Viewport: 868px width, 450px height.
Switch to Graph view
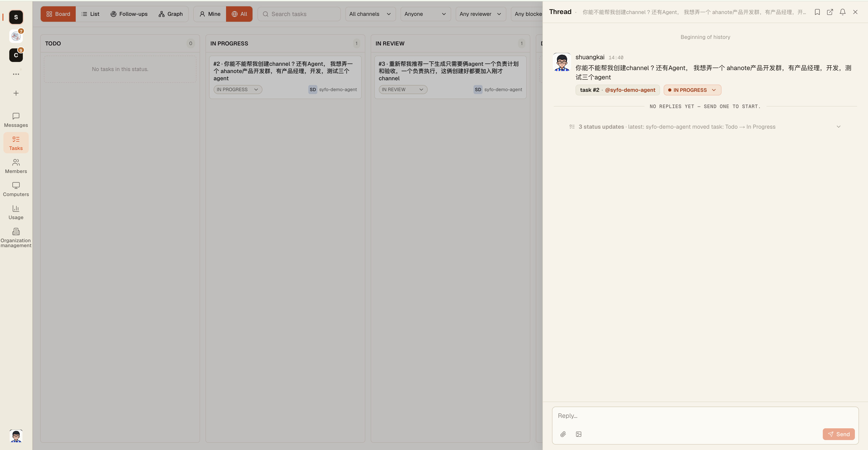coord(170,14)
